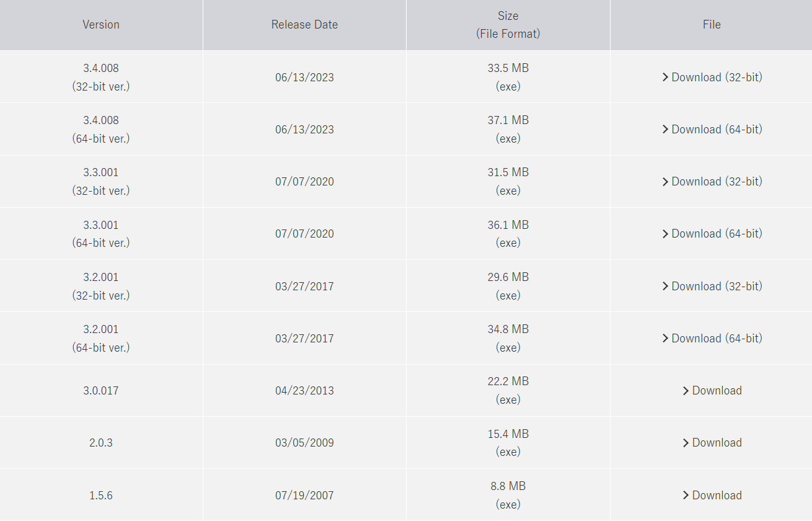Click the Release Date column header

[304, 25]
